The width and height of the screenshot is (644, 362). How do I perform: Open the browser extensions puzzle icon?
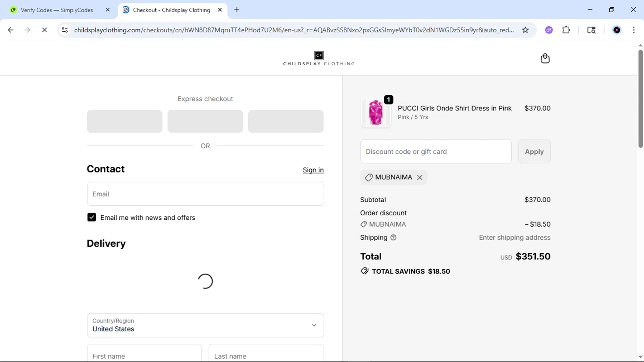pyautogui.click(x=566, y=30)
